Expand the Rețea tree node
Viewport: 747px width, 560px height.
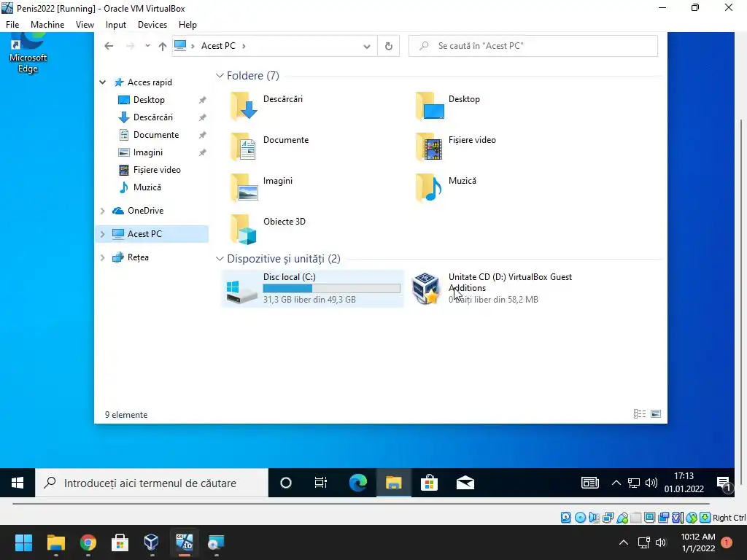(102, 257)
